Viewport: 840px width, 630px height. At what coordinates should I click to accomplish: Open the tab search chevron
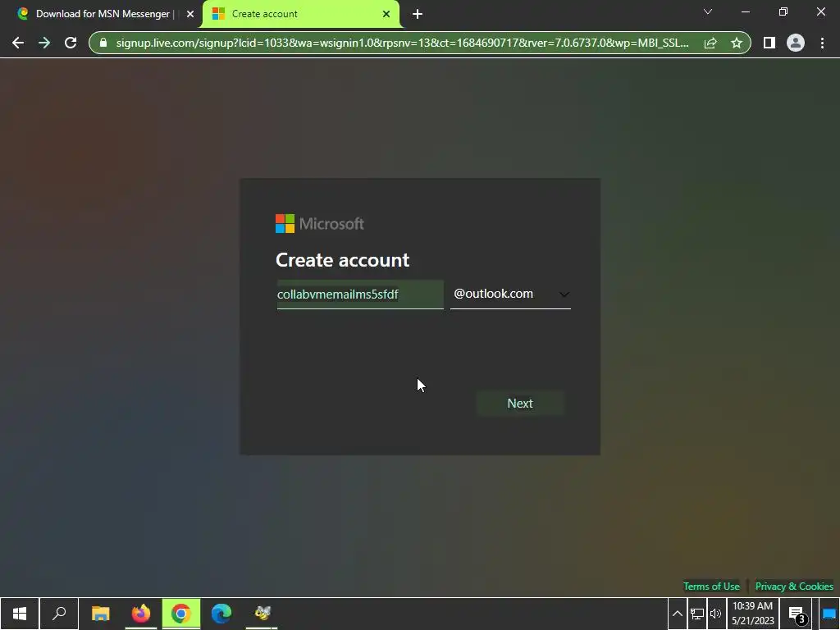coord(708,11)
